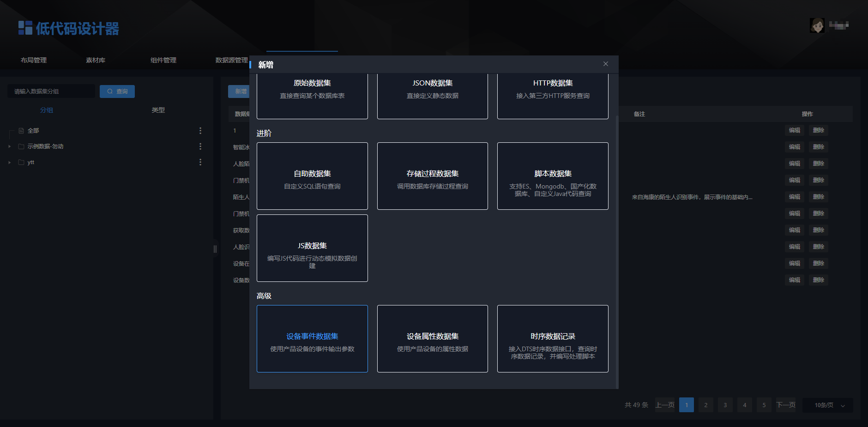Focus the 请输入数据集分组 input field
The image size is (868, 427).
point(51,91)
